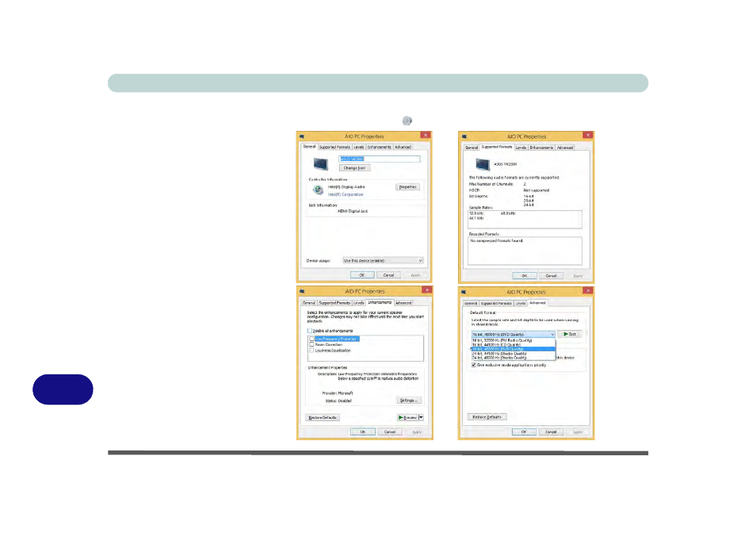Click the Test button for default format
The width and height of the screenshot is (756, 533).
[570, 334]
